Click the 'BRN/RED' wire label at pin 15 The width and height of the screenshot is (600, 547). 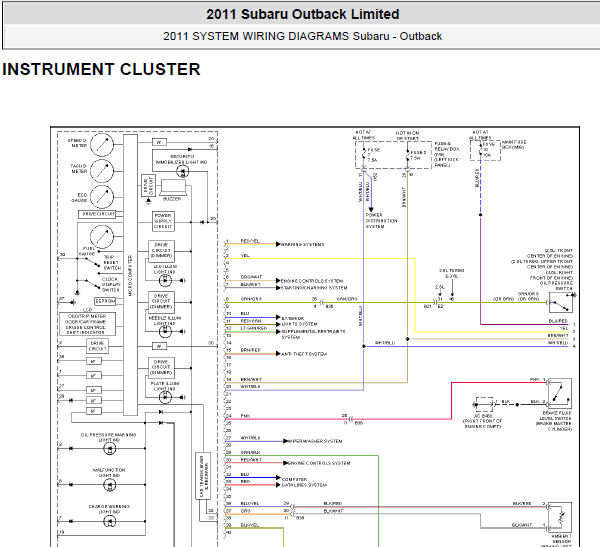coord(250,350)
